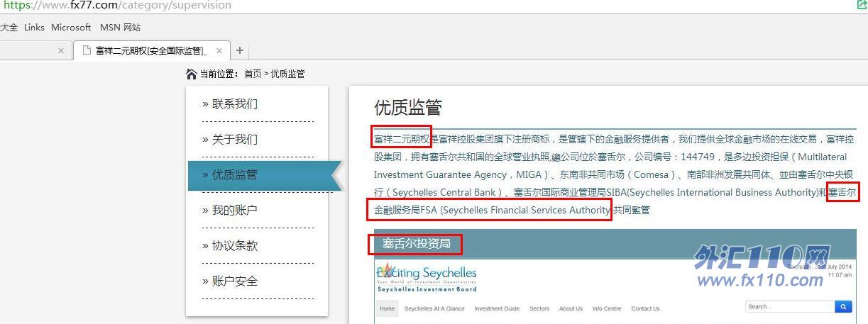Open a new tab with plus button
Image resolution: width=868 pixels, height=324 pixels.
pos(240,50)
